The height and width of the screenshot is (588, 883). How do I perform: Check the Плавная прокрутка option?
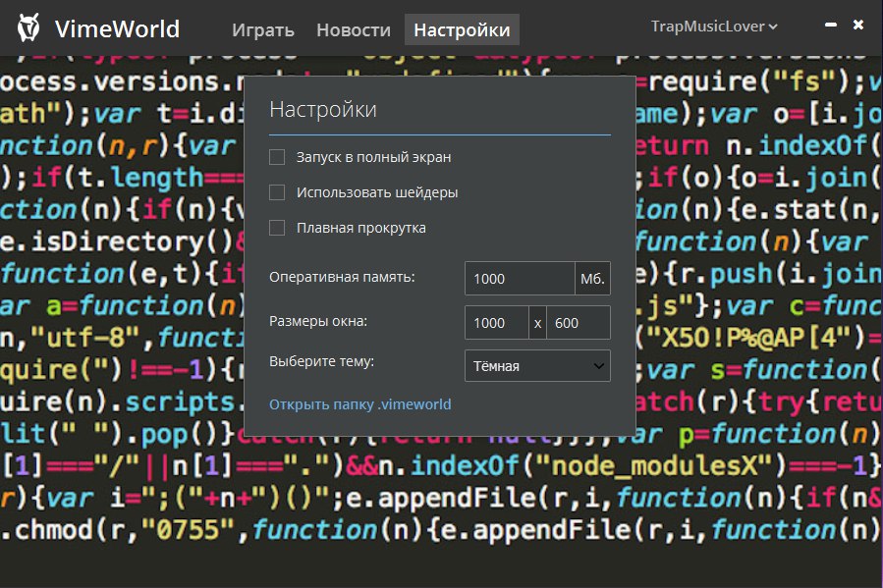(277, 228)
